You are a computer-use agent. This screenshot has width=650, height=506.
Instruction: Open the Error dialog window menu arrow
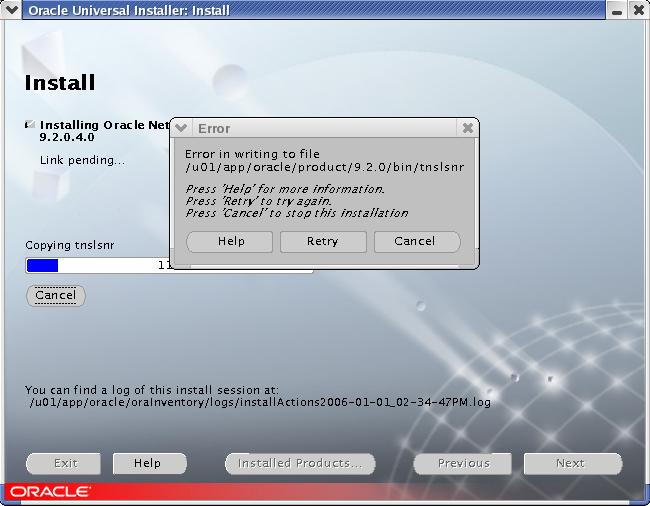181,128
